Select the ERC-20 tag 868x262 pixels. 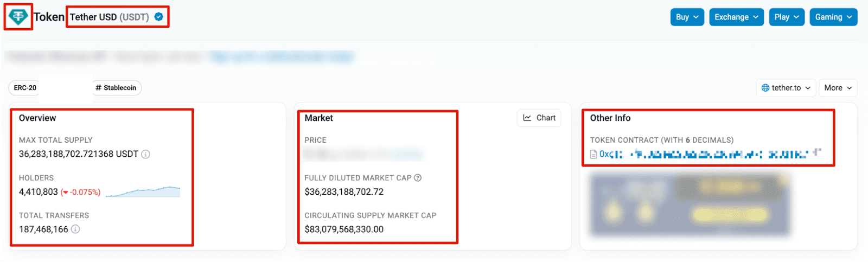[24, 88]
